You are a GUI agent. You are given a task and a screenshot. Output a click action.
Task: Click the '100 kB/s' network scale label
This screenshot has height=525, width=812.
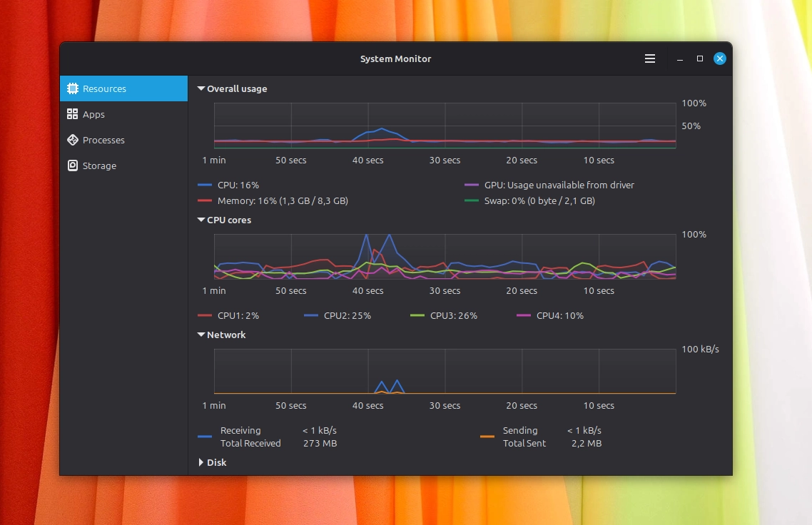click(x=700, y=349)
